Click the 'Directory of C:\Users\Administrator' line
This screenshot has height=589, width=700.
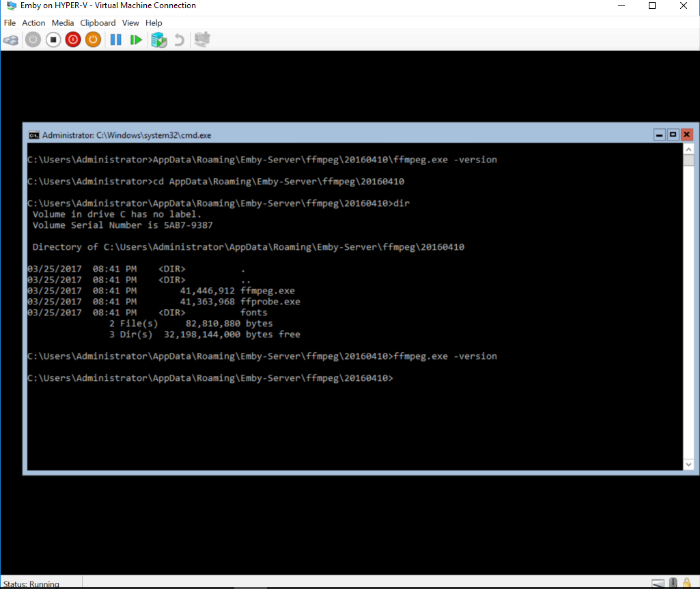pyautogui.click(x=248, y=247)
